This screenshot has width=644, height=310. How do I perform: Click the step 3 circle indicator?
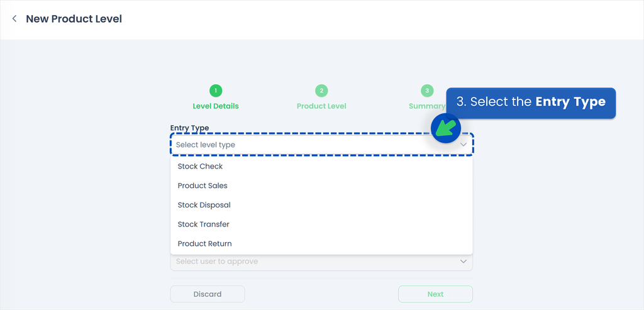[427, 91]
